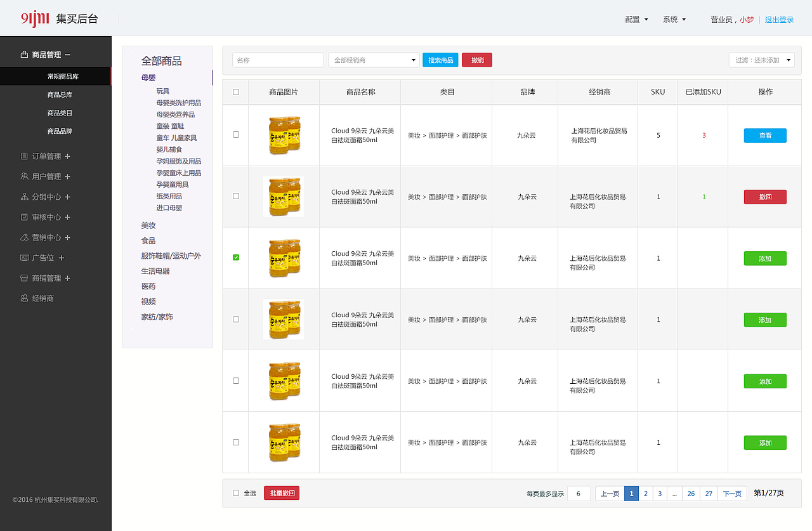
Task: Click the 名称 search input field
Action: tap(278, 60)
